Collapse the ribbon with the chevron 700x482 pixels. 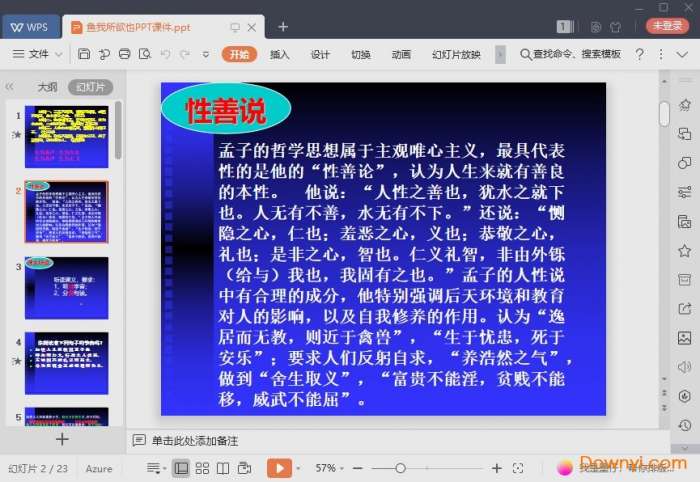point(682,54)
